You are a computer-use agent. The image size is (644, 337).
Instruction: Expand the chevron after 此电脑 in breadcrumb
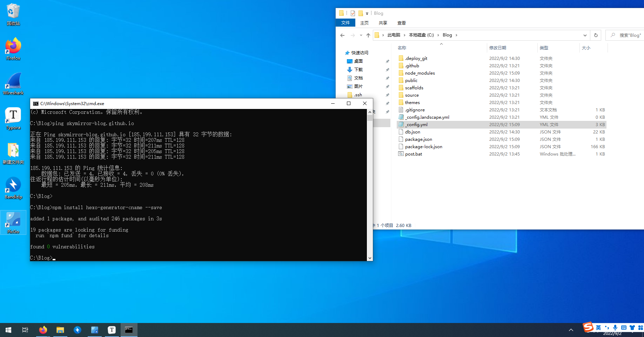click(404, 35)
